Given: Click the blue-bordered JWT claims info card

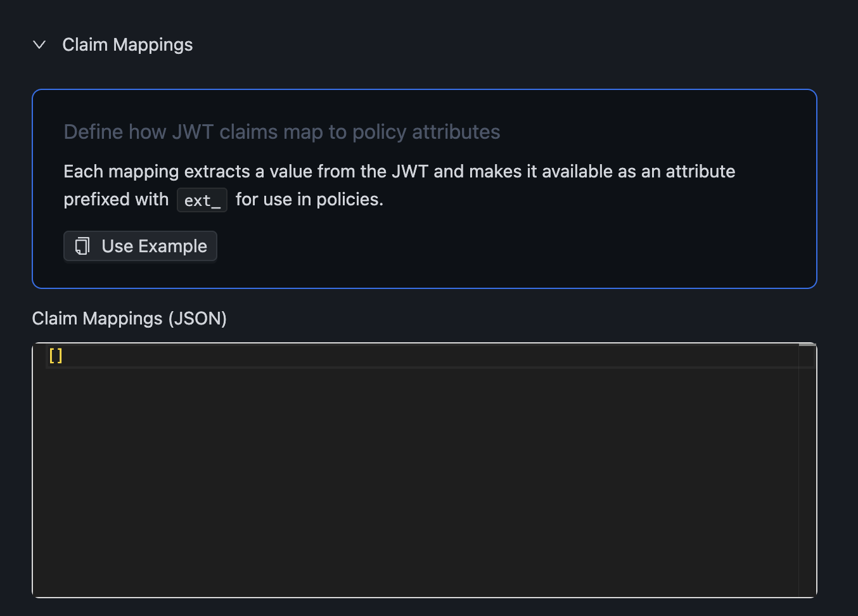Looking at the screenshot, I should [424, 188].
